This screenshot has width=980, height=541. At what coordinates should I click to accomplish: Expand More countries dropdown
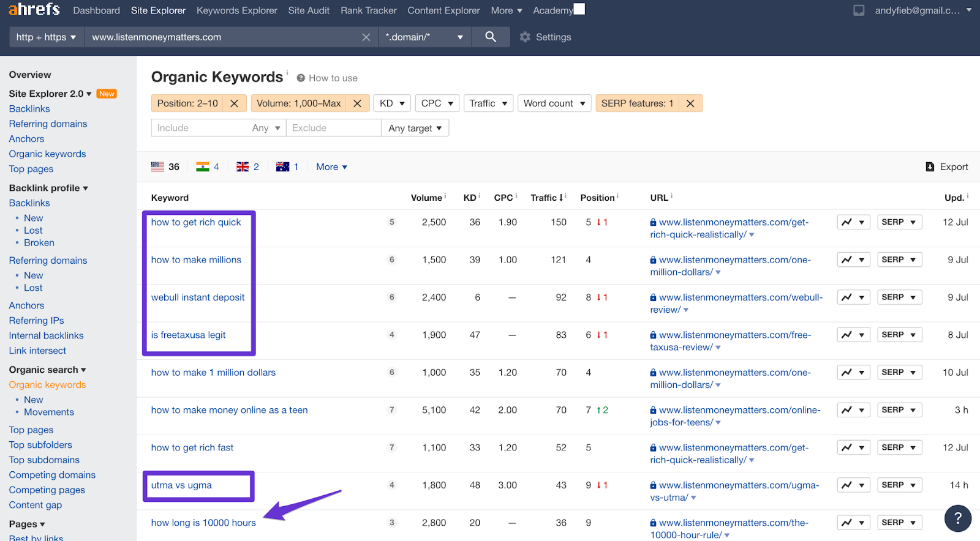click(x=331, y=167)
